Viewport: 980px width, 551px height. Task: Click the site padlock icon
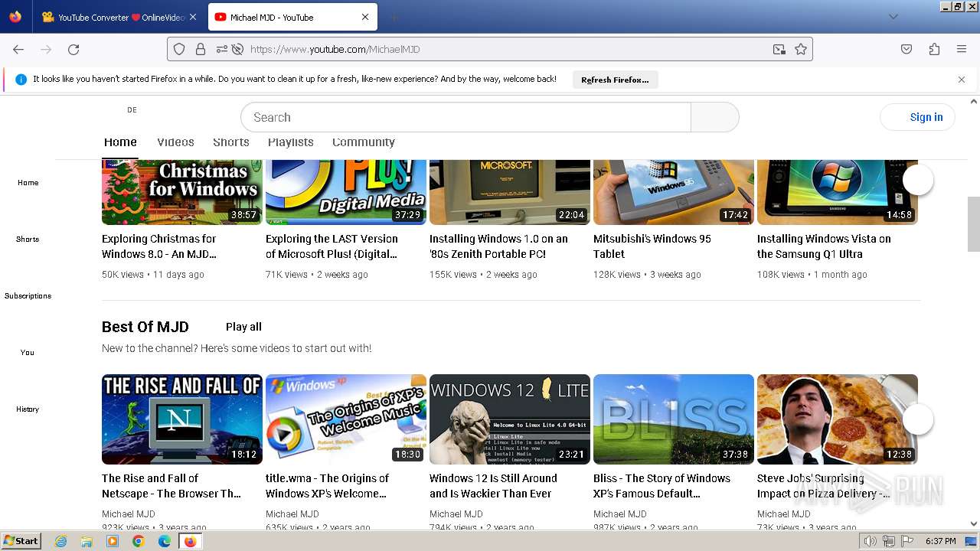click(x=201, y=49)
